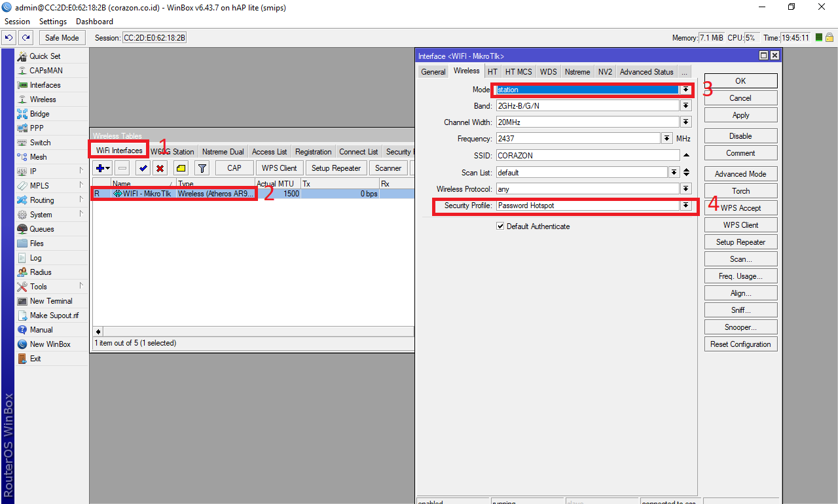Expand the Tools submenu in sidebar
Screen dimensions: 838x504
[81, 286]
